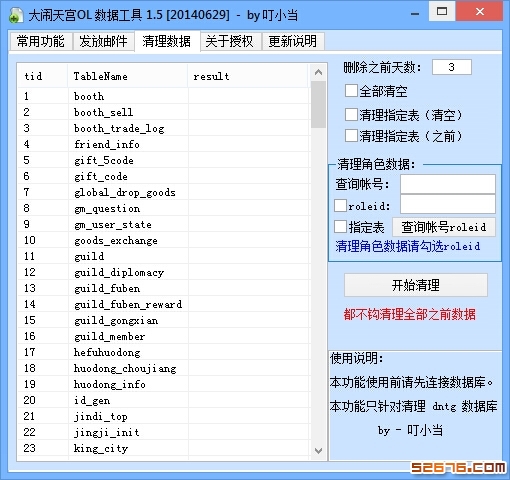Click the 删除之前天数 number field
Screen dimensions: 510x480
pos(452,67)
